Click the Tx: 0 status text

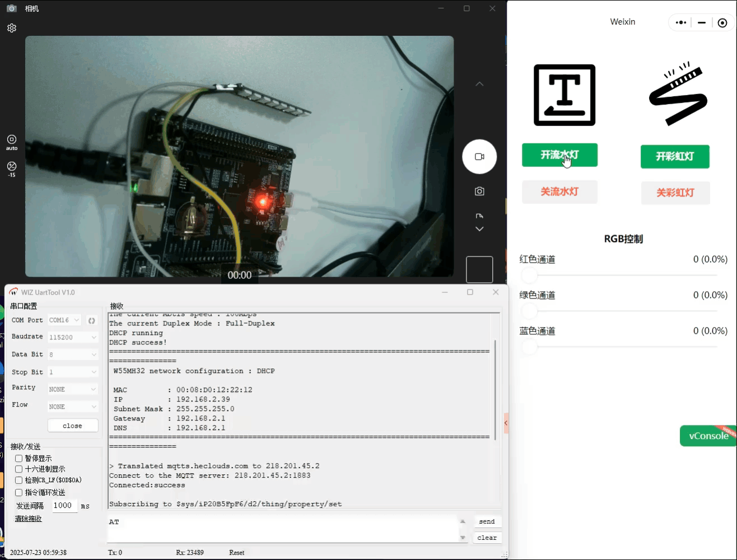tap(115, 553)
